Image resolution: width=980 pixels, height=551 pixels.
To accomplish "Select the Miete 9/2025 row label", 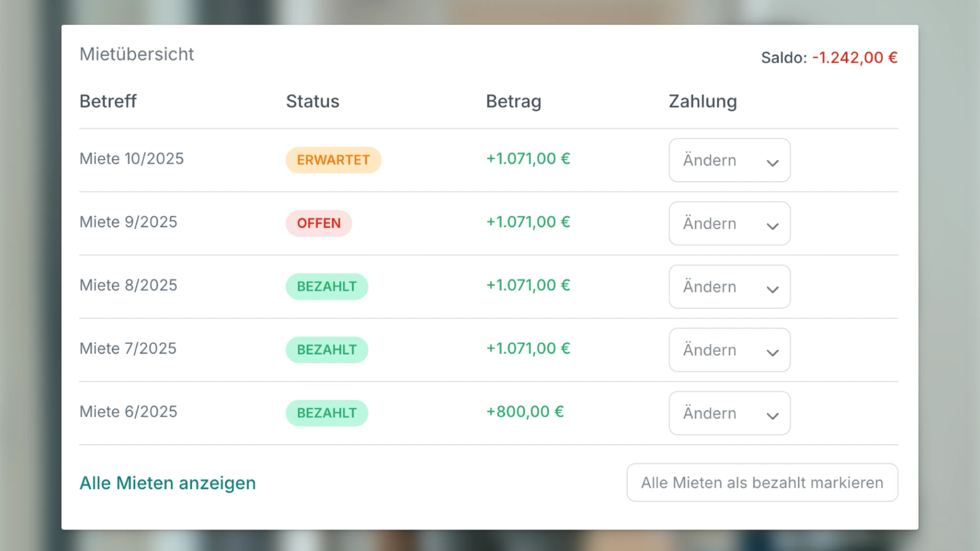I will pos(128,222).
